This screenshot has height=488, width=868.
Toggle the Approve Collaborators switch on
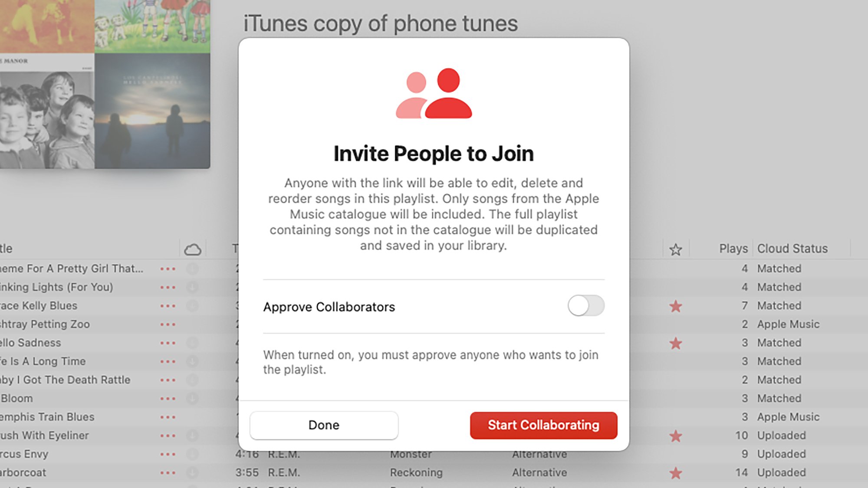click(586, 306)
